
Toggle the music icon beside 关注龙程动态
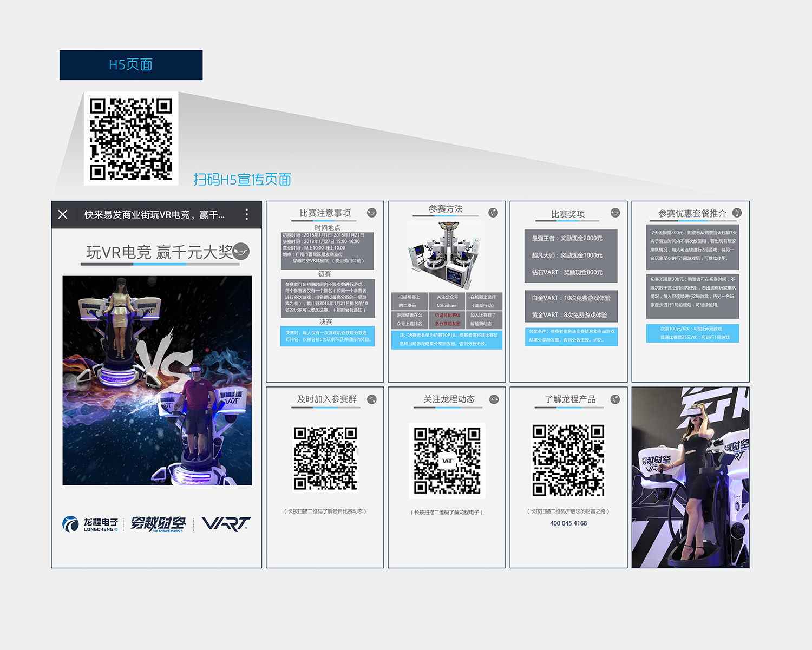tap(494, 399)
